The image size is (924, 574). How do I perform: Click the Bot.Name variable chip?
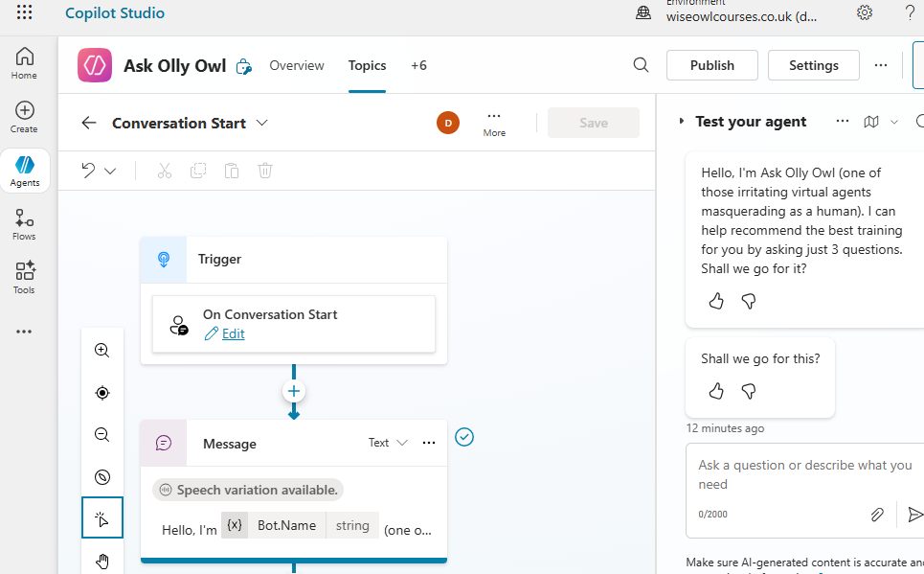point(300,525)
